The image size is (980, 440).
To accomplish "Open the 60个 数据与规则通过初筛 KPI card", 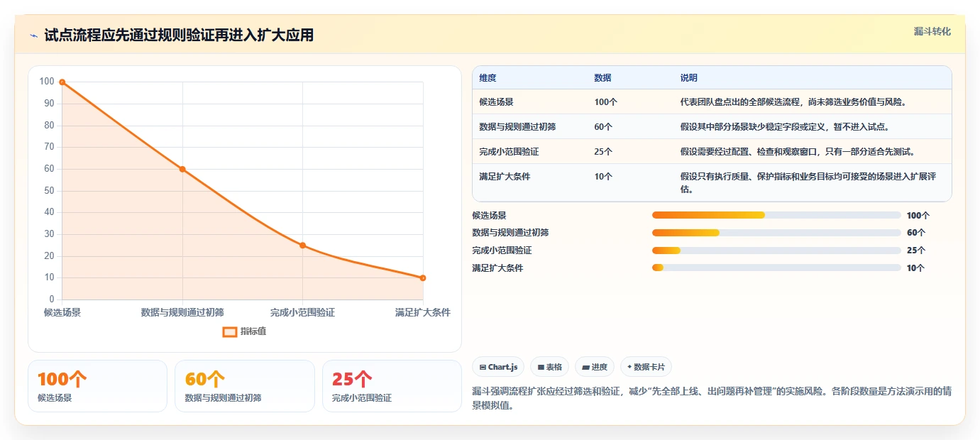I will [244, 386].
